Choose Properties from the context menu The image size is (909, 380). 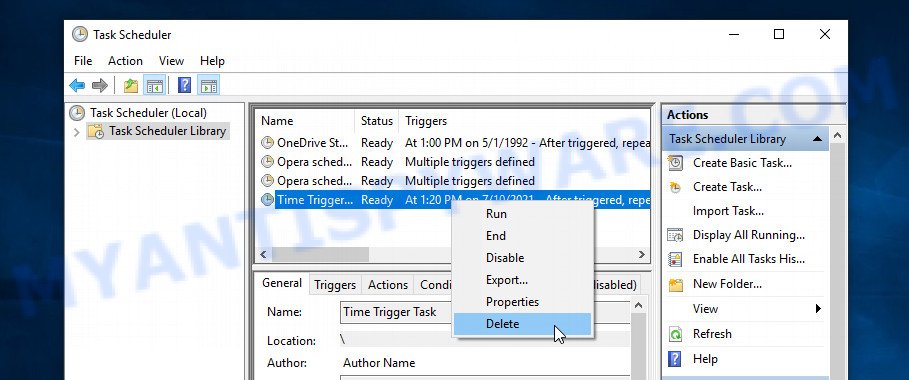tap(522, 302)
